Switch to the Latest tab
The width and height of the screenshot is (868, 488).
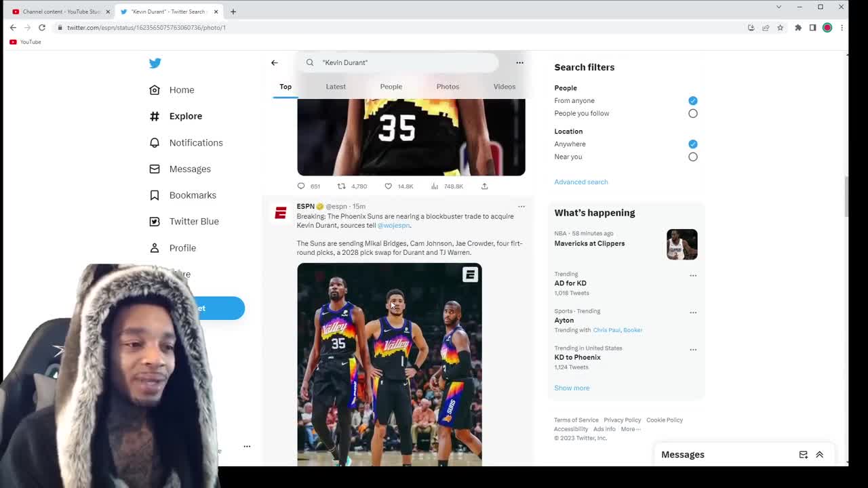click(x=336, y=87)
